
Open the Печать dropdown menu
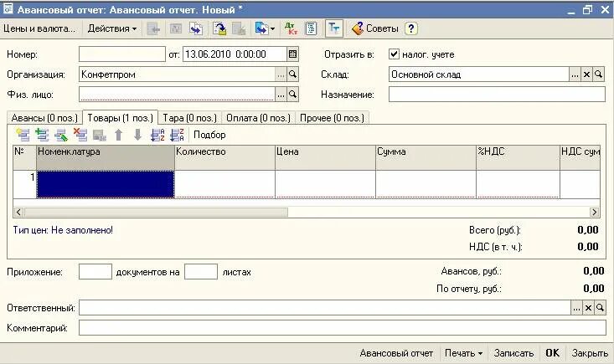463,353
